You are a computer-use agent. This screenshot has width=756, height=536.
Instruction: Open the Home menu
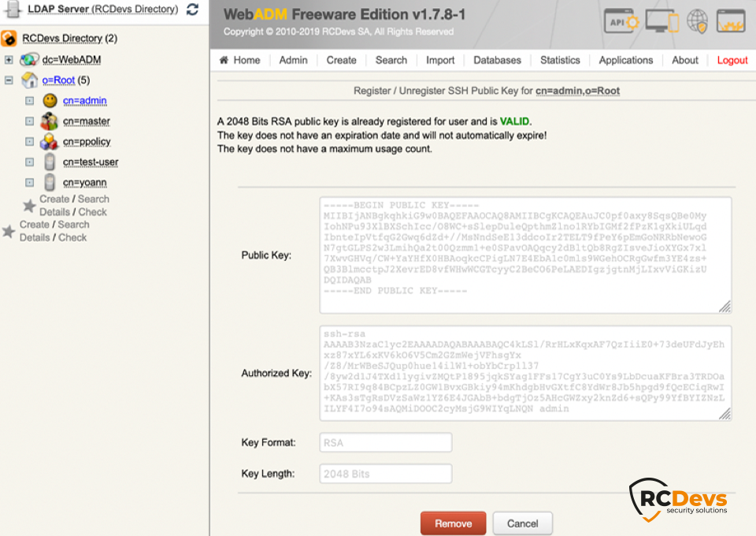click(246, 60)
